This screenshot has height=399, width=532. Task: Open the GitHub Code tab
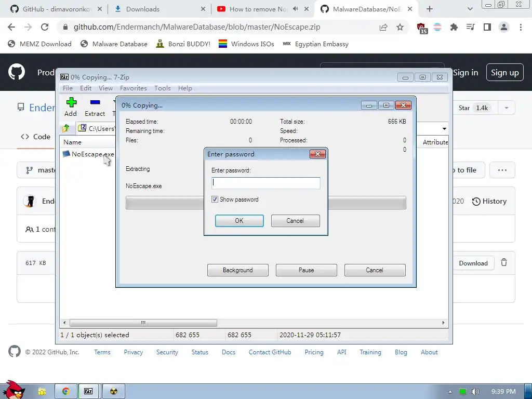(x=36, y=137)
